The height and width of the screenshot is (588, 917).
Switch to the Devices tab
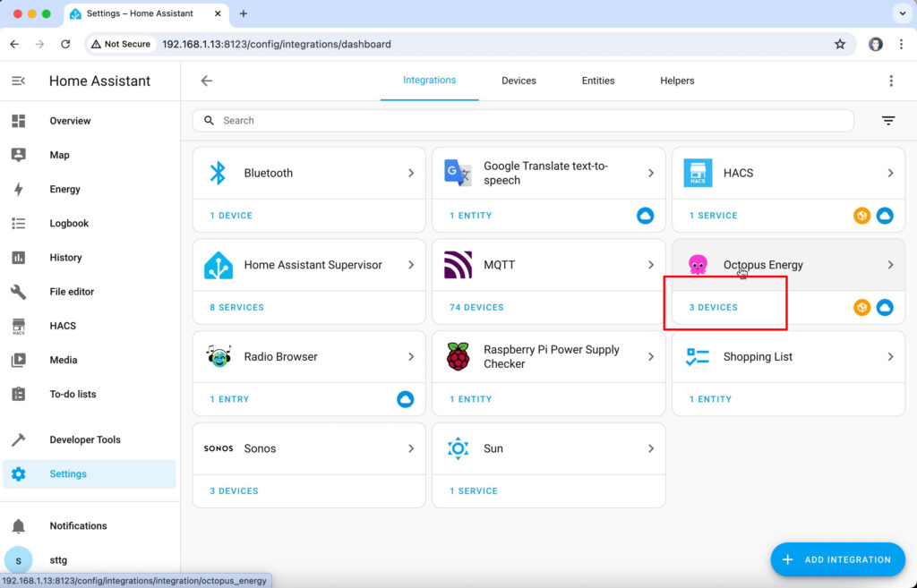[x=518, y=81]
